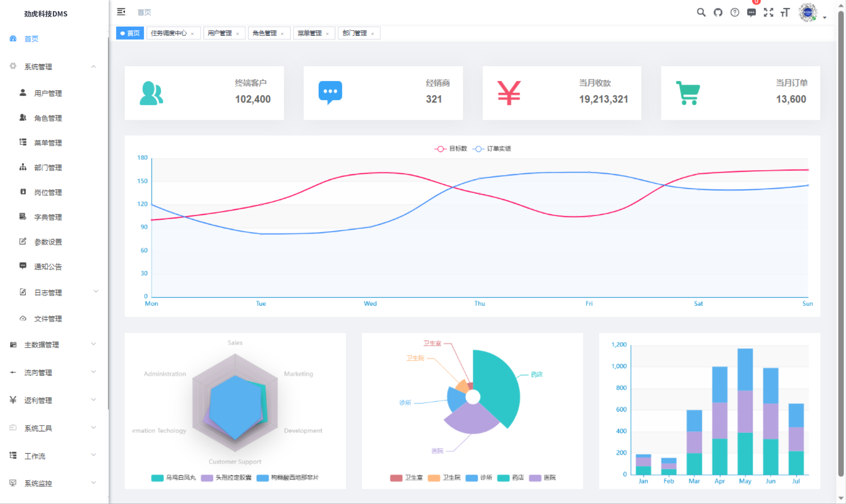Click the help question mark icon
This screenshot has width=846, height=504.
pos(735,12)
